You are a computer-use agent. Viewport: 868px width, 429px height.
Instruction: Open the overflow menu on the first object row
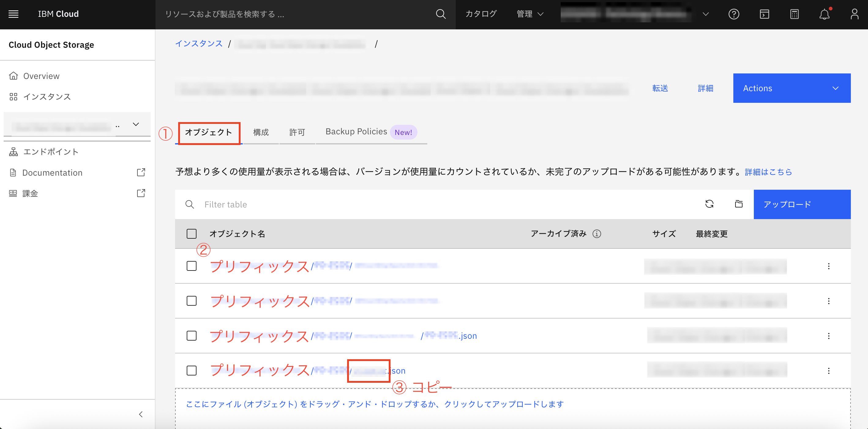(829, 266)
